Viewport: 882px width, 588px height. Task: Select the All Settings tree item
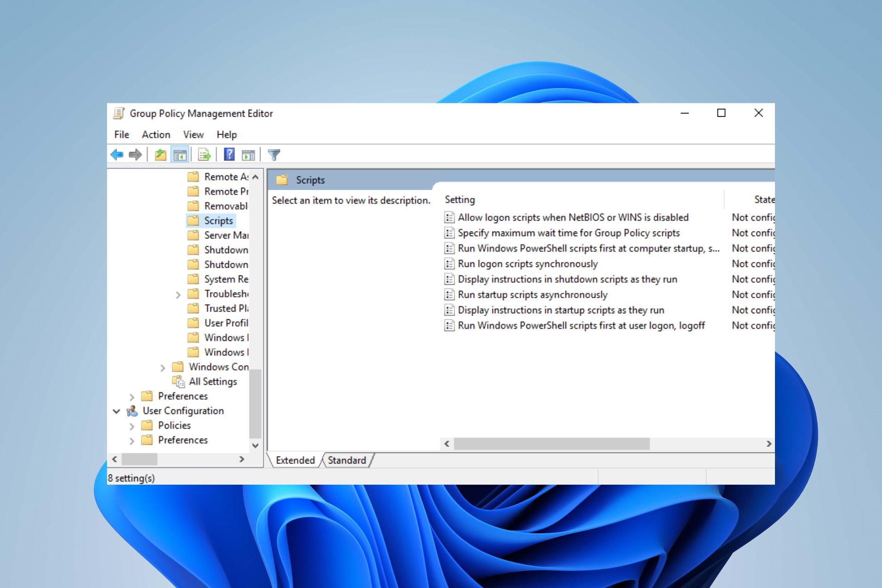click(x=213, y=381)
